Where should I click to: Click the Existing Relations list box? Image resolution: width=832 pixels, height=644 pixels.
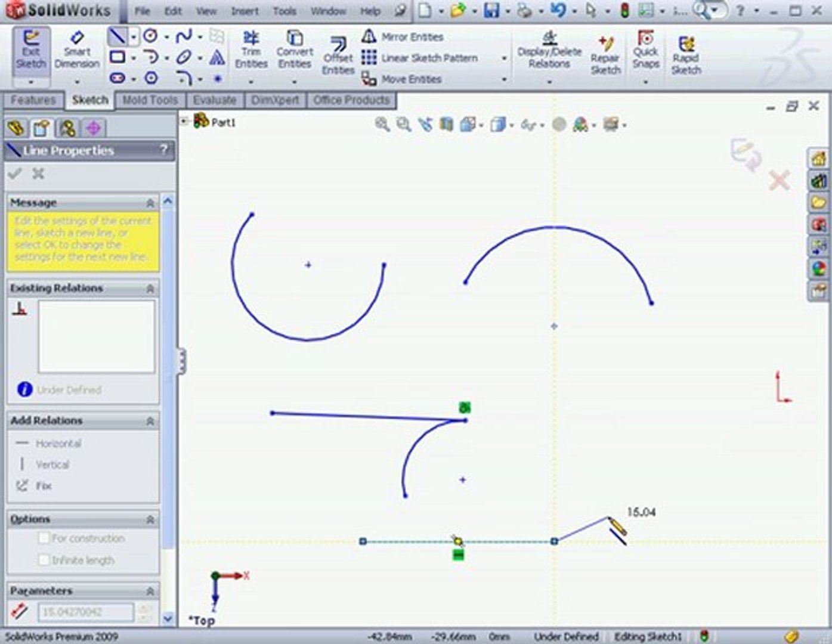(x=96, y=336)
